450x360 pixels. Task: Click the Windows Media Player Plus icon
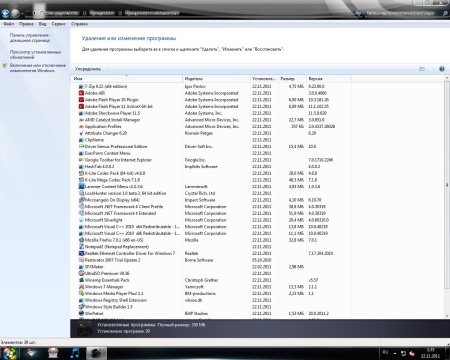pyautogui.click(x=81, y=293)
